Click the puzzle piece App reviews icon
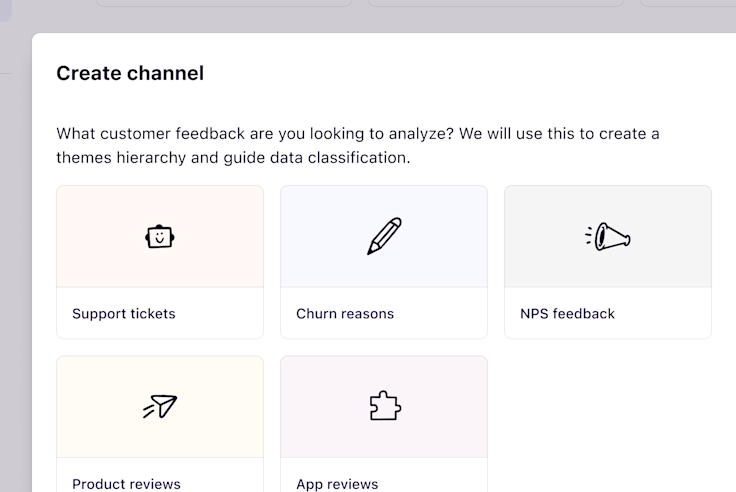The height and width of the screenshot is (492, 736). click(384, 406)
